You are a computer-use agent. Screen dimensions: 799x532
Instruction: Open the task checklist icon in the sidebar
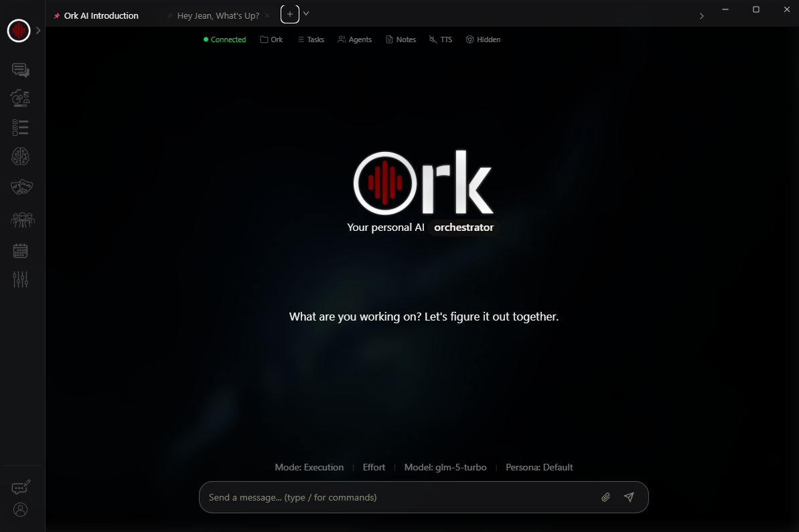pyautogui.click(x=20, y=127)
